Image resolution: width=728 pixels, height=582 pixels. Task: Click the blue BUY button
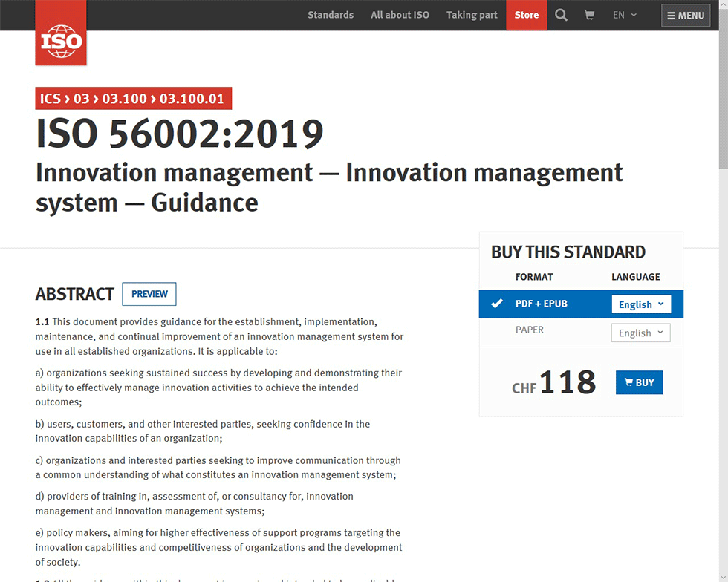640,382
